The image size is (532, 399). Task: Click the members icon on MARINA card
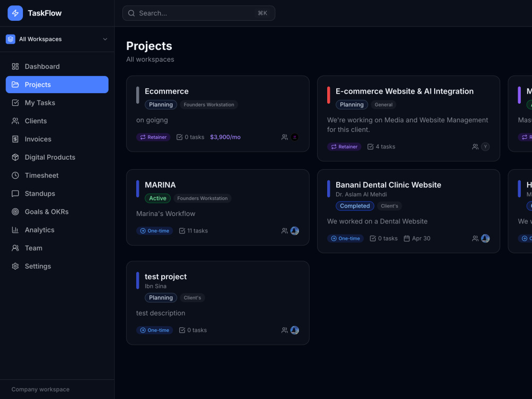pyautogui.click(x=285, y=231)
